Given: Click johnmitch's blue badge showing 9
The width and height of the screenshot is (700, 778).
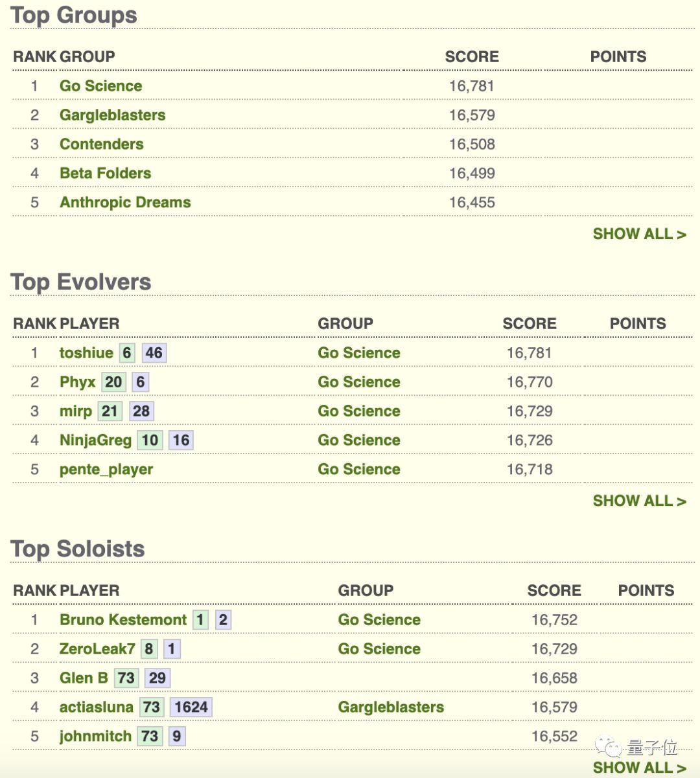Looking at the screenshot, I should pyautogui.click(x=177, y=737).
